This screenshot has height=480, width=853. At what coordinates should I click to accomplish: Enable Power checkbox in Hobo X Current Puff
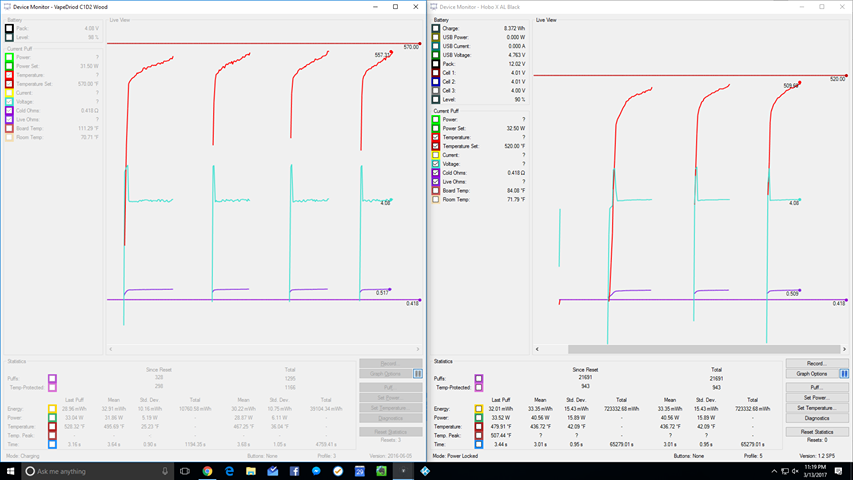[437, 119]
